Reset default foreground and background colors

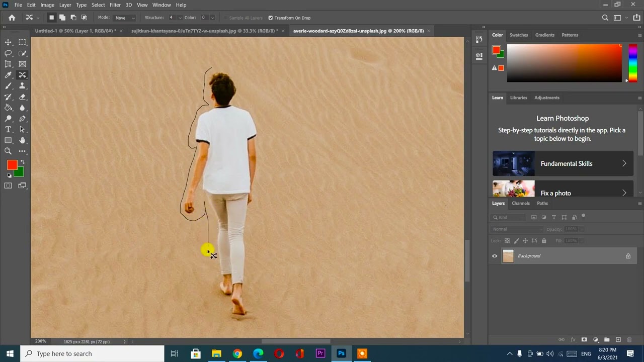9,175
